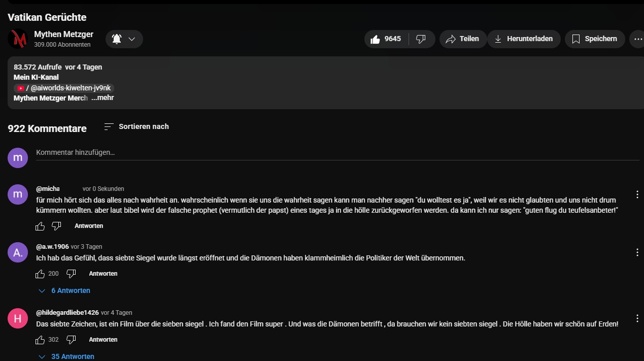The height and width of the screenshot is (361, 644).
Task: Expand 35 Antworten under hildegardliebe1426 comment
Action: pos(67,356)
